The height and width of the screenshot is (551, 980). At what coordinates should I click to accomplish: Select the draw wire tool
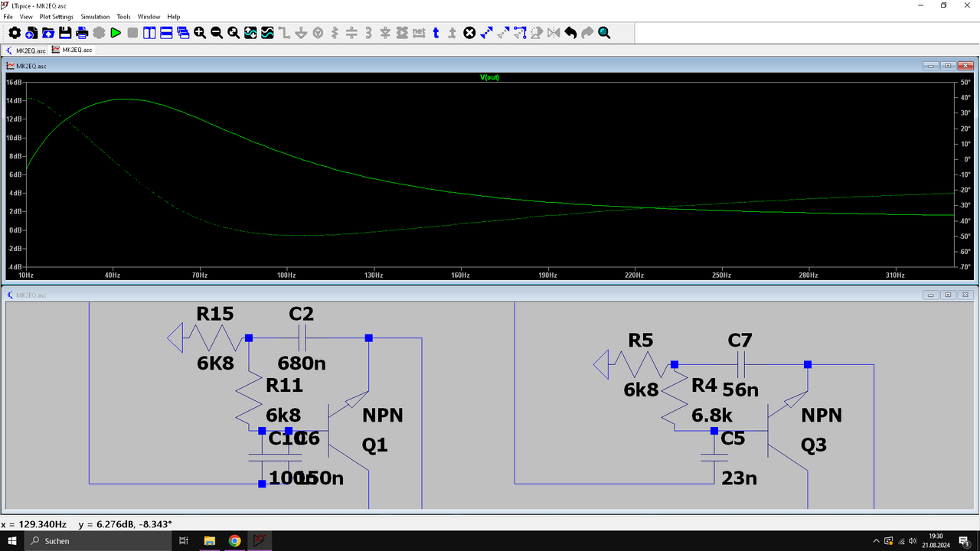point(284,33)
